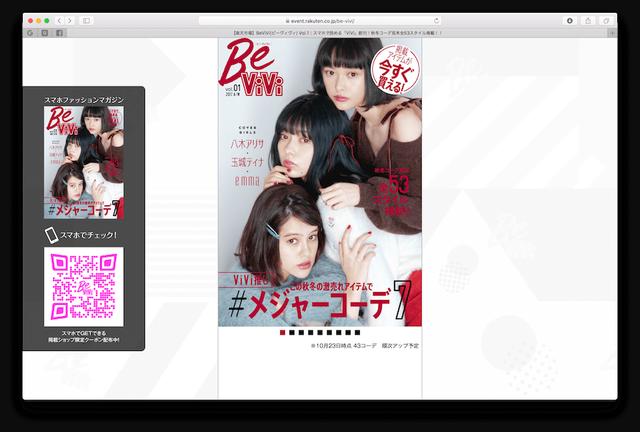The width and height of the screenshot is (640, 432).
Task: Jump to the fifth page indicator square
Action: (x=320, y=333)
